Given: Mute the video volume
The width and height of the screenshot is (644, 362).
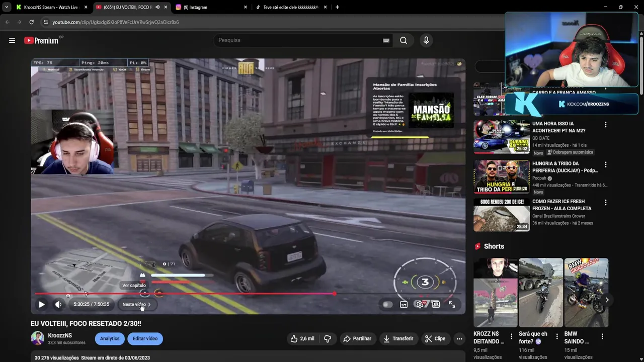Looking at the screenshot, I should tap(58, 304).
